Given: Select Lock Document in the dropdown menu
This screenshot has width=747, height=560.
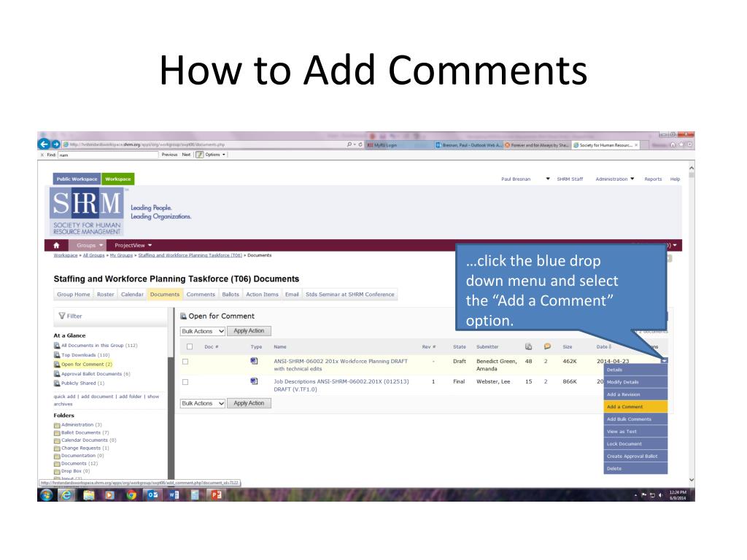Looking at the screenshot, I should pyautogui.click(x=635, y=444).
